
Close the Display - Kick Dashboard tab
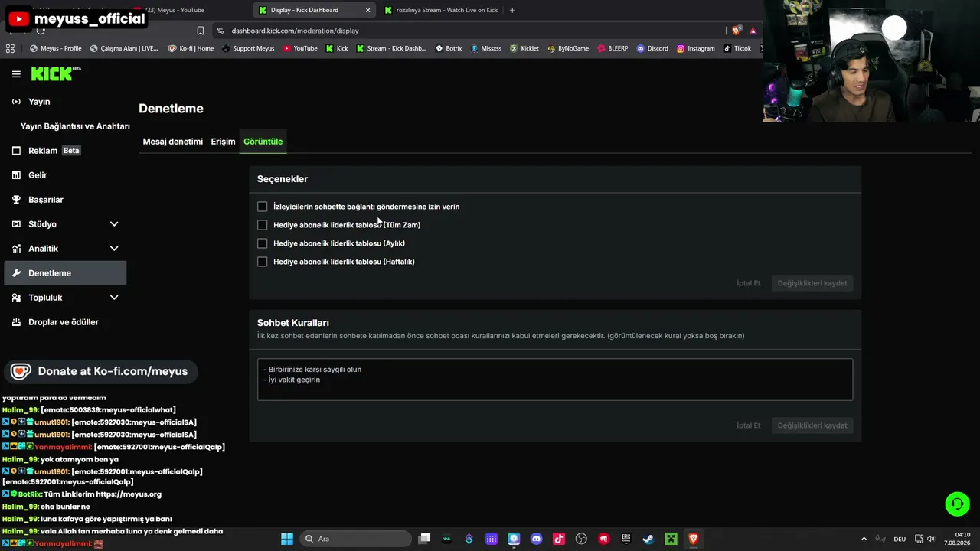coord(367,10)
